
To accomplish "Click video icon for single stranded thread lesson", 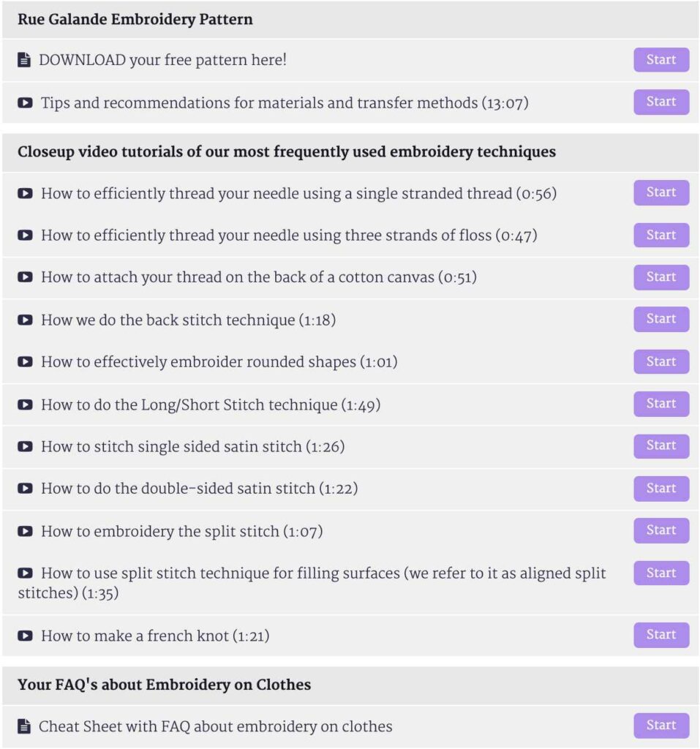I will tap(25, 194).
